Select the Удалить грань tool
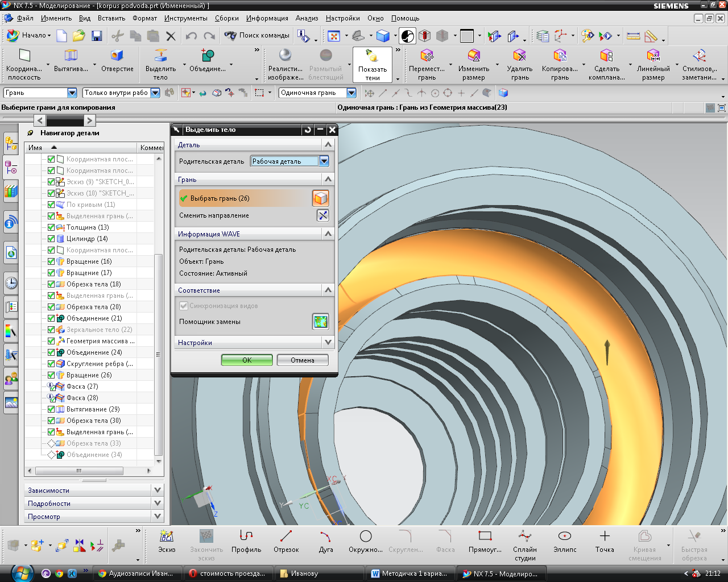 click(x=520, y=64)
